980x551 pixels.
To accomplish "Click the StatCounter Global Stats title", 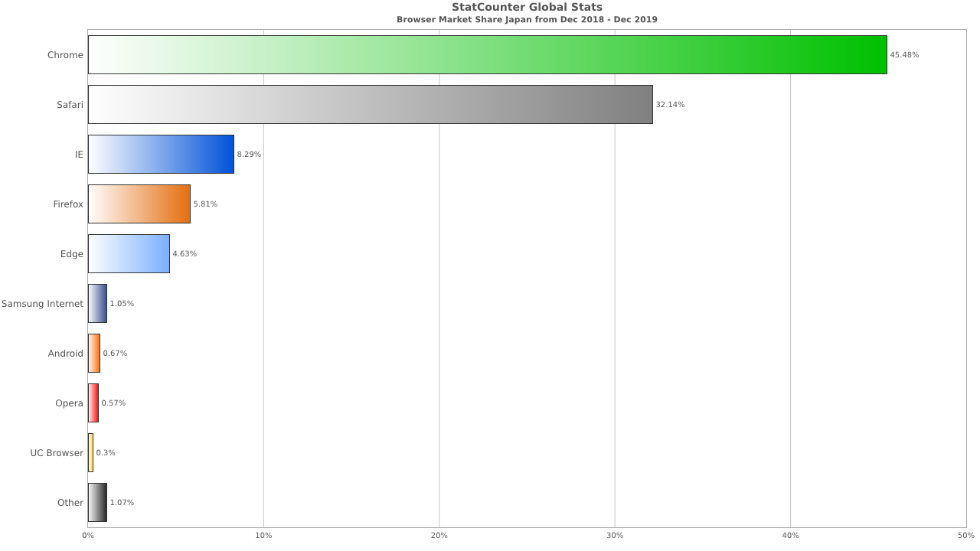I will coord(527,8).
